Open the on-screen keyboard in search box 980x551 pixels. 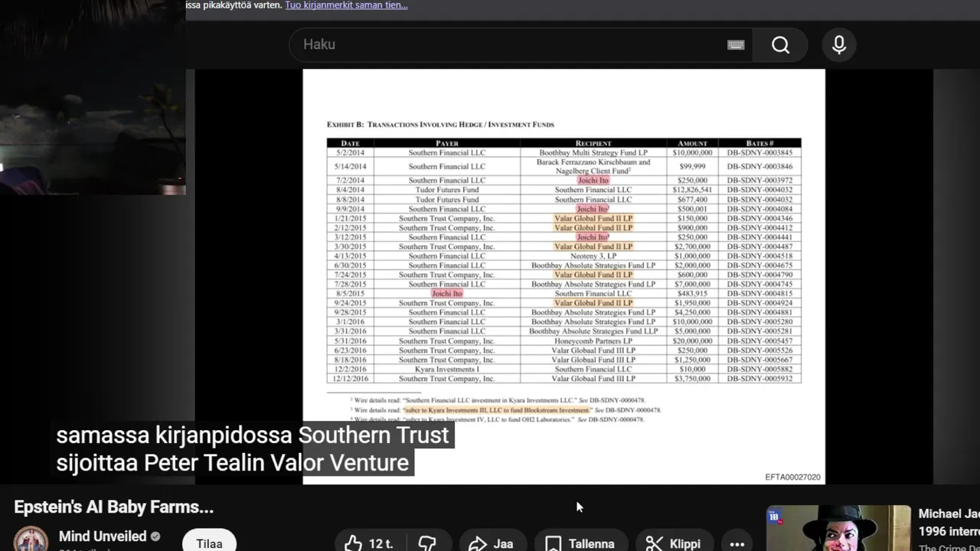pyautogui.click(x=736, y=45)
